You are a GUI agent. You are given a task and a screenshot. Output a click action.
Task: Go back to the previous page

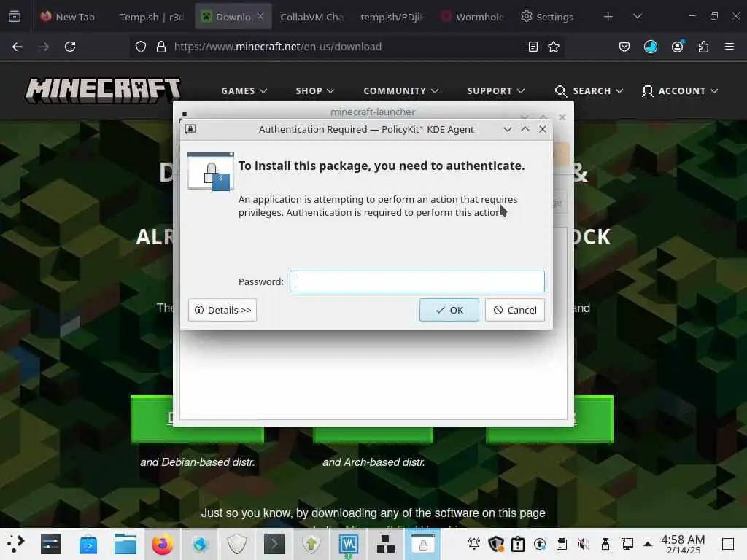(x=18, y=47)
